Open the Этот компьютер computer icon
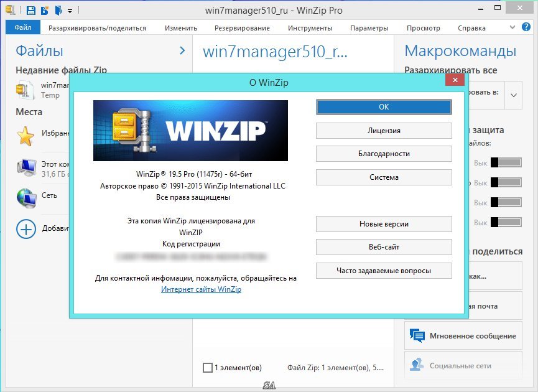This screenshot has height=392, width=538. (26, 168)
